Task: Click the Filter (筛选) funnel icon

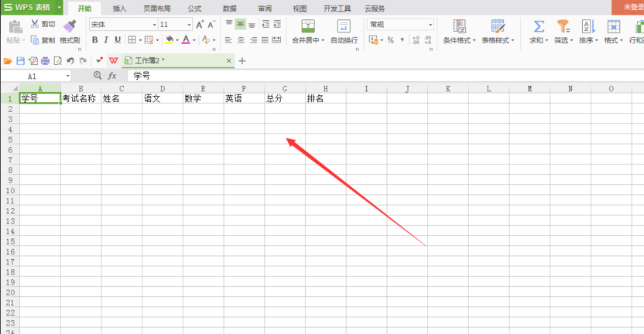Action: coord(563,26)
